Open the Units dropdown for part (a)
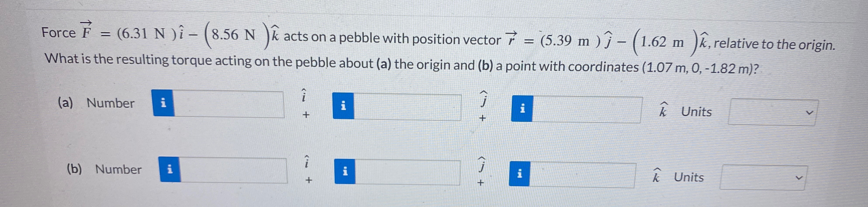This screenshot has height=207, width=868. point(773,112)
